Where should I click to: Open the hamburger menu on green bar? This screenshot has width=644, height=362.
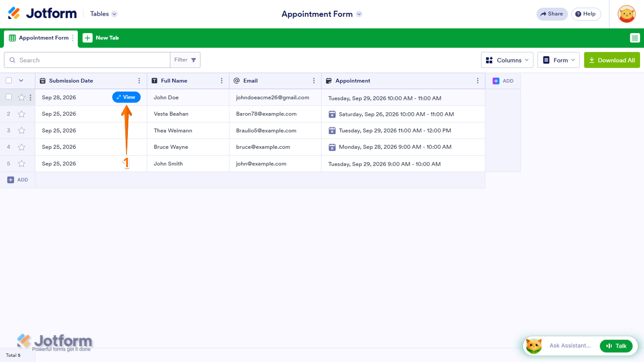[635, 38]
